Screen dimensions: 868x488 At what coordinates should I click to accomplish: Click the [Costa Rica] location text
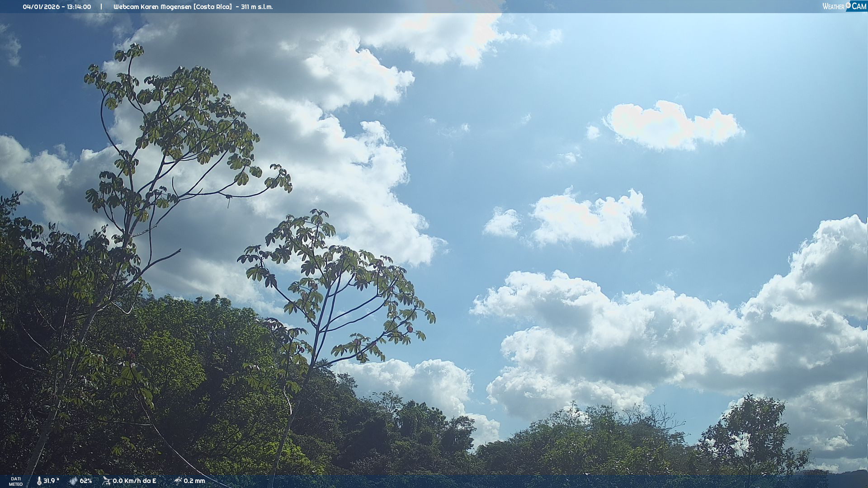click(213, 7)
